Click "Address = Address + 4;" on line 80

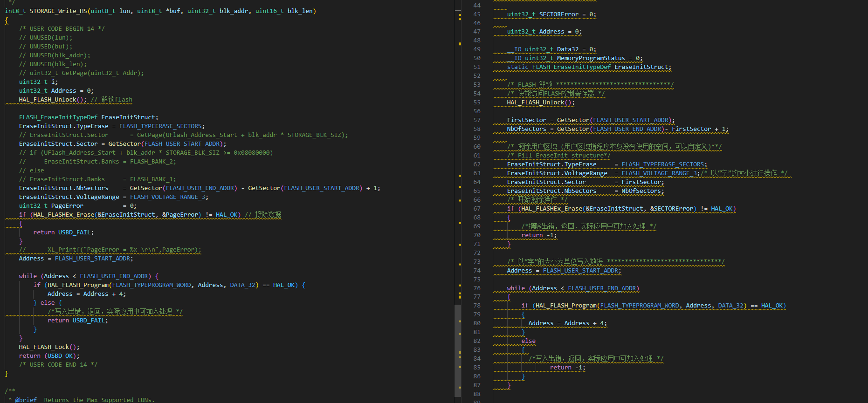point(567,323)
